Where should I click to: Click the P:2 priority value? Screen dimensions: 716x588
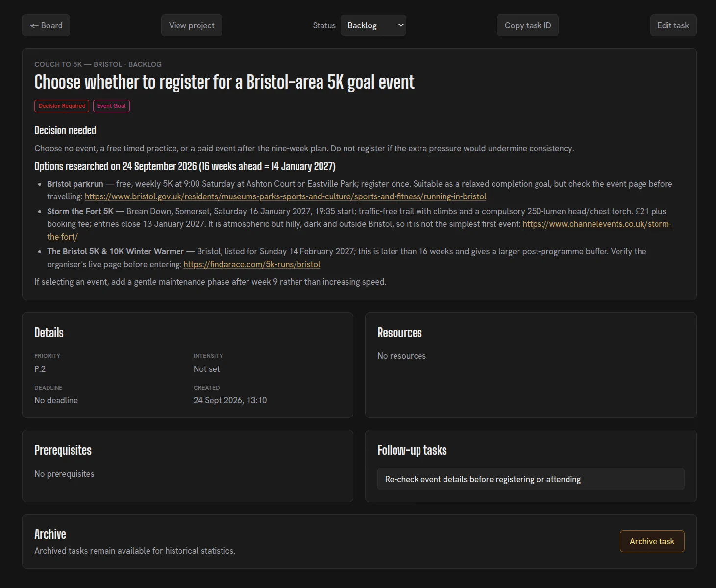pos(40,369)
